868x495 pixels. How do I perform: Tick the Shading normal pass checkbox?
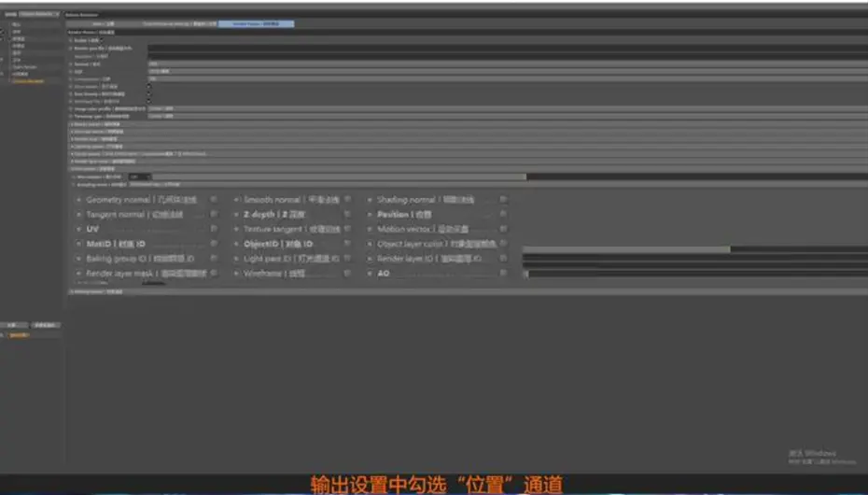(503, 199)
